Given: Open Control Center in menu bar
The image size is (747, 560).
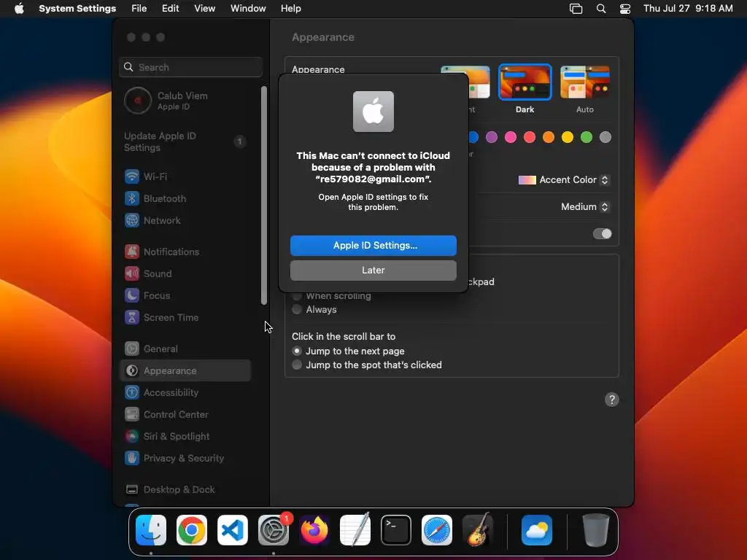Looking at the screenshot, I should [625, 9].
